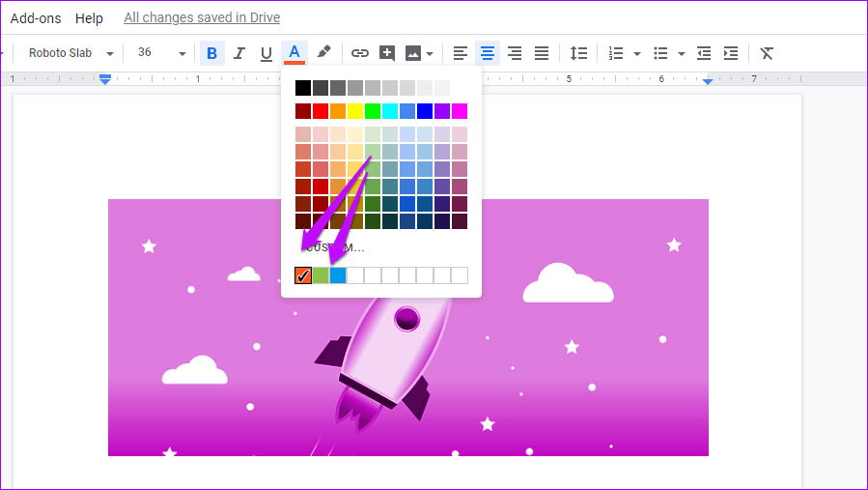Screen dimensions: 868x490
Task: Open the line spacing options
Action: coord(578,53)
